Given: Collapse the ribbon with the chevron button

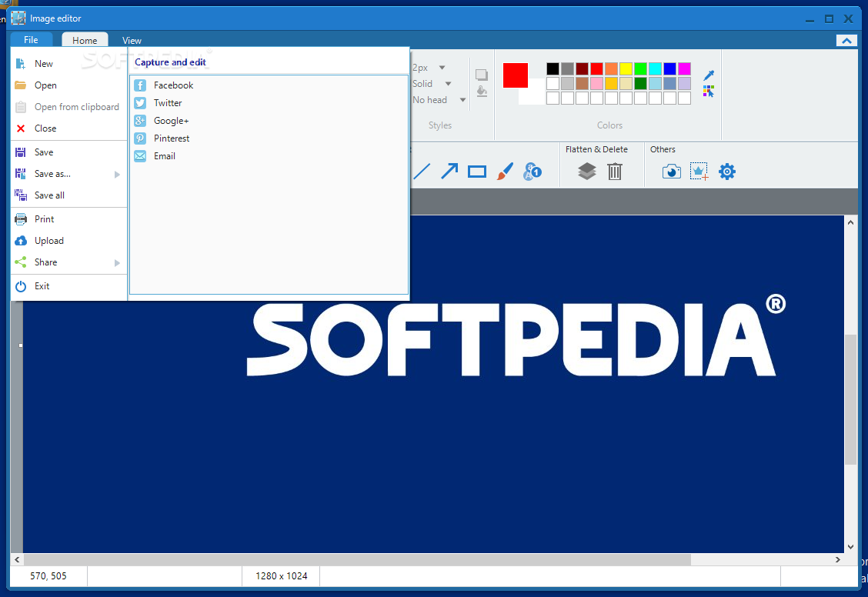Looking at the screenshot, I should pos(846,41).
